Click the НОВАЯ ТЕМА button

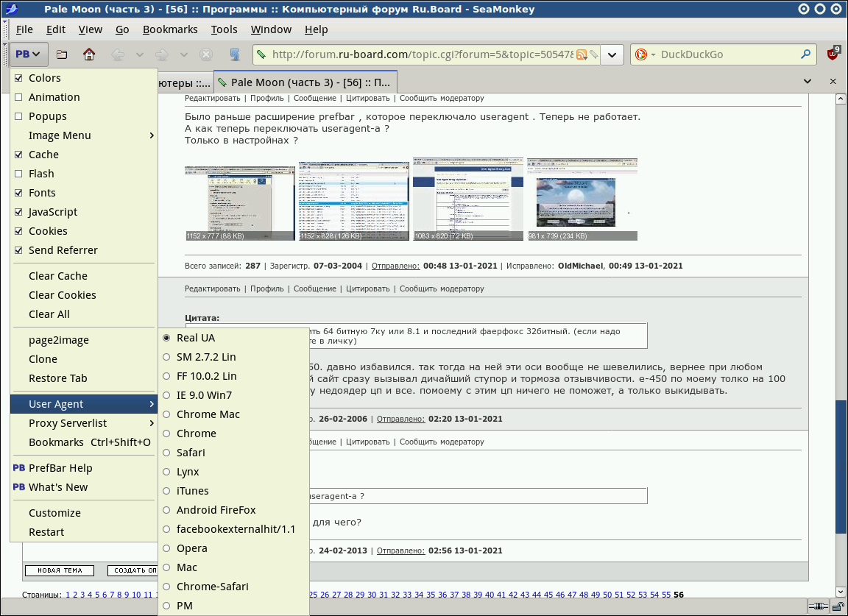click(x=59, y=570)
